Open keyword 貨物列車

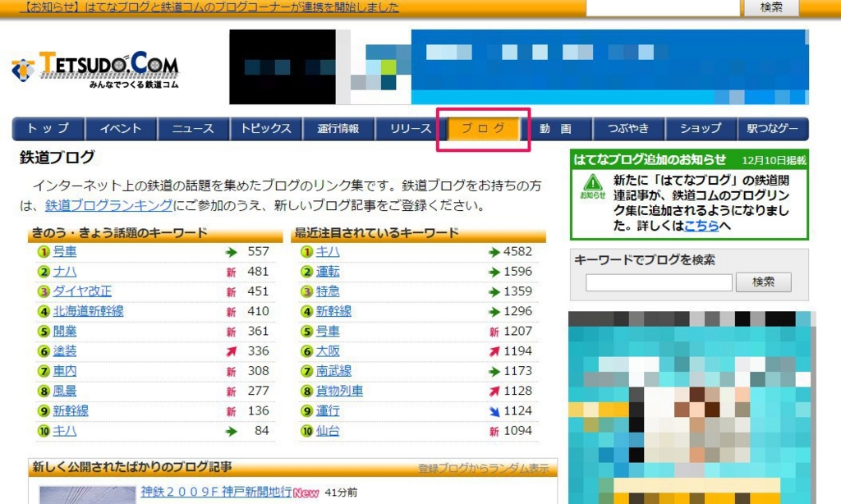339,391
